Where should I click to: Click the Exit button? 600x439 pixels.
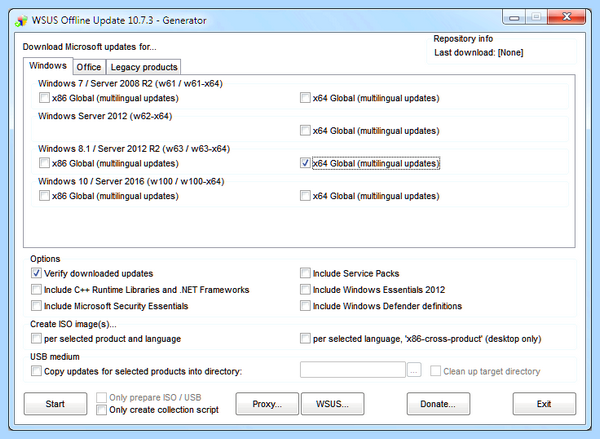544,404
